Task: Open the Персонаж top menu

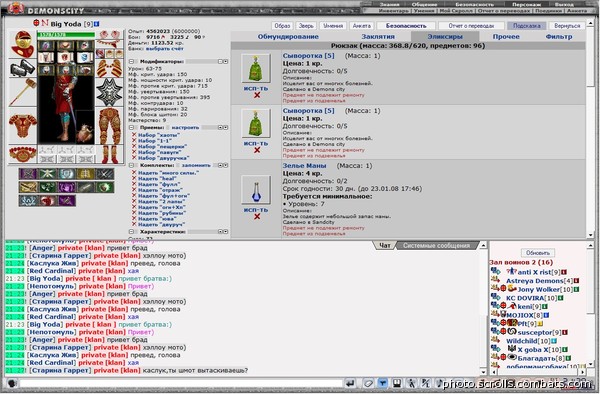Action: [527, 4]
